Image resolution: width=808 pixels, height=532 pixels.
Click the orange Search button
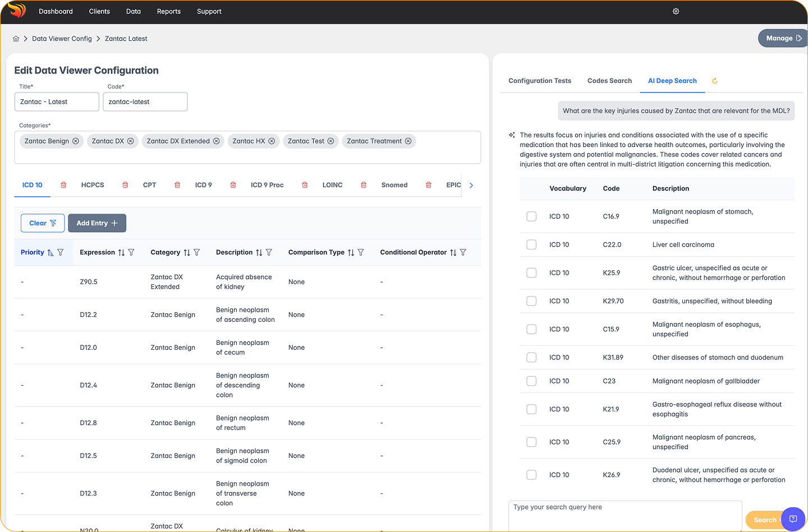(x=765, y=520)
